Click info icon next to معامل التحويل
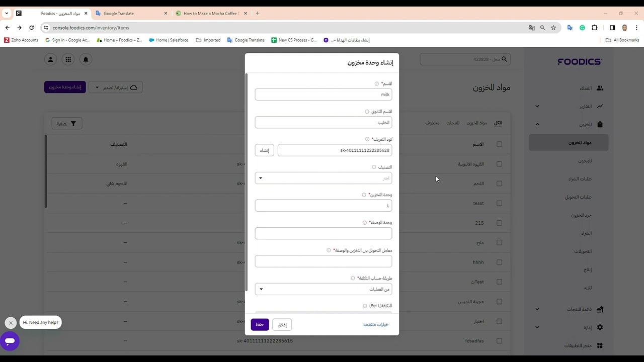The height and width of the screenshot is (362, 644). (329, 250)
